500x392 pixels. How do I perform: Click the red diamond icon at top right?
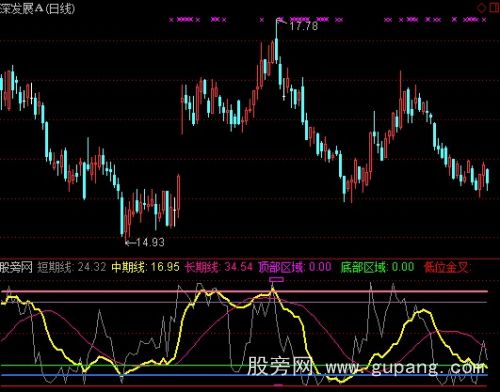click(482, 8)
